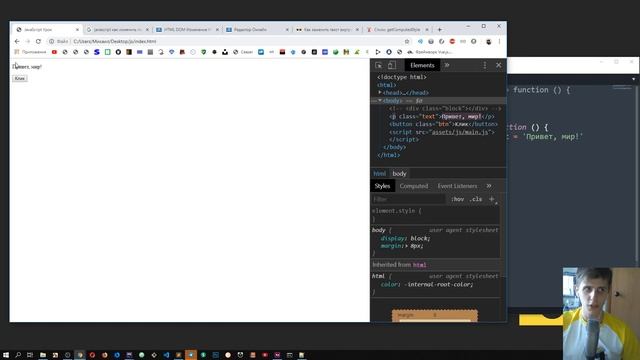Add a new style rule with plus icon
This screenshot has width=640, height=360.
(492, 199)
